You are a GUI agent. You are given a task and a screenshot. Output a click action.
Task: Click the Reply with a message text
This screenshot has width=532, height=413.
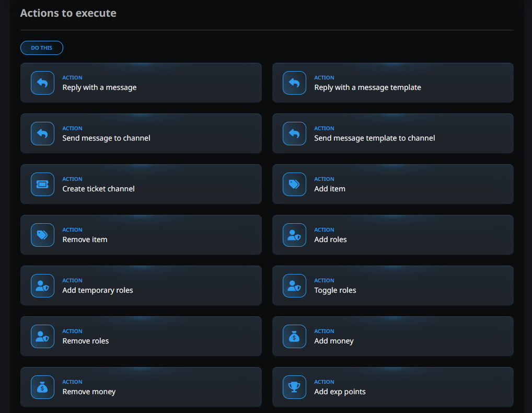click(x=99, y=87)
